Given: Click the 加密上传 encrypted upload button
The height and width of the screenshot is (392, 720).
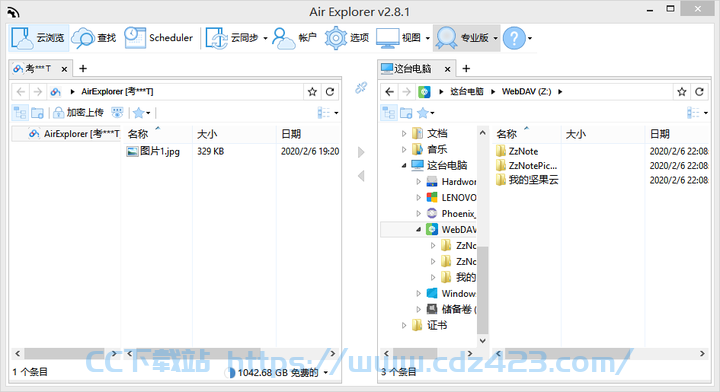Looking at the screenshot, I should [79, 112].
